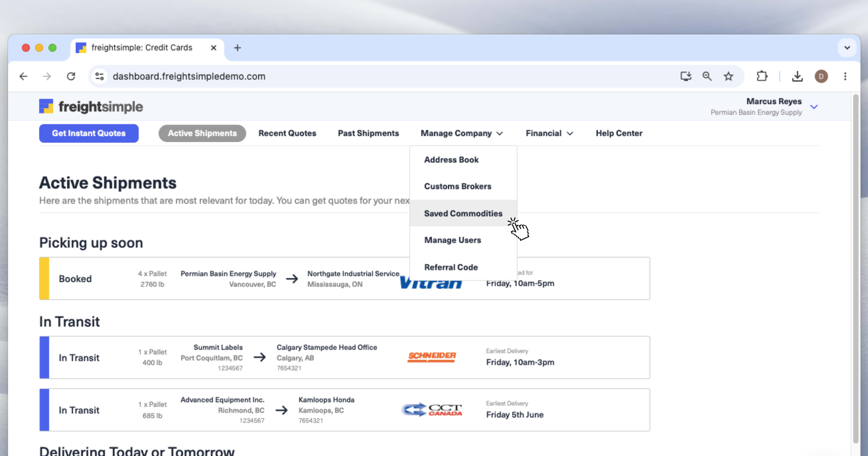This screenshot has height=456, width=868.
Task: Click the Friday 5th June delivery date
Action: coord(515,415)
